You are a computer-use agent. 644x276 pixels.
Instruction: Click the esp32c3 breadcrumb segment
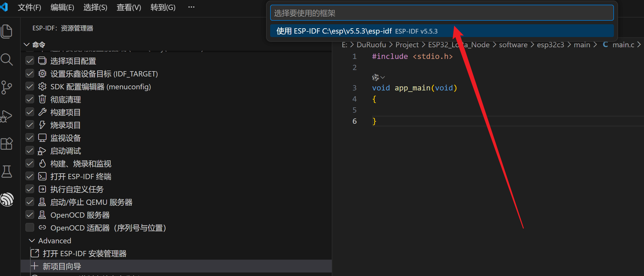(550, 45)
